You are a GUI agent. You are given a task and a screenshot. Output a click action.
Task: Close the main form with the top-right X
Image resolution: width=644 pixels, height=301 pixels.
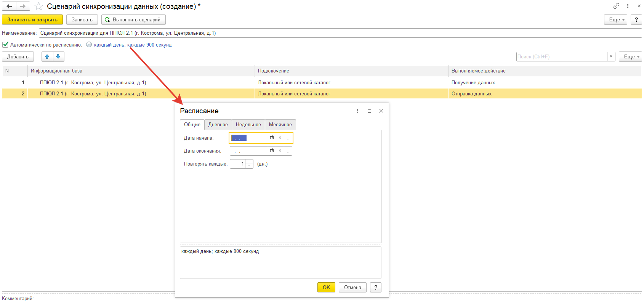pos(639,6)
